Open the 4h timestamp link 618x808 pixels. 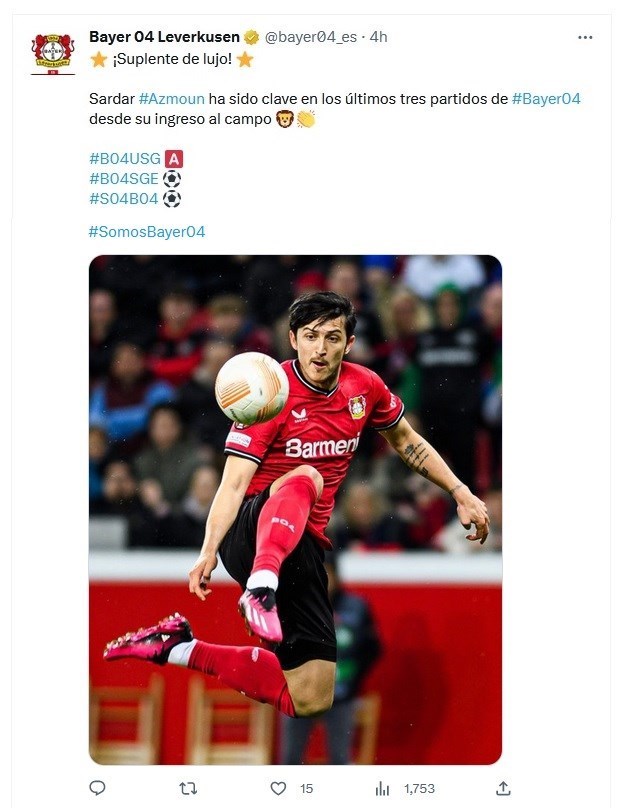point(378,37)
